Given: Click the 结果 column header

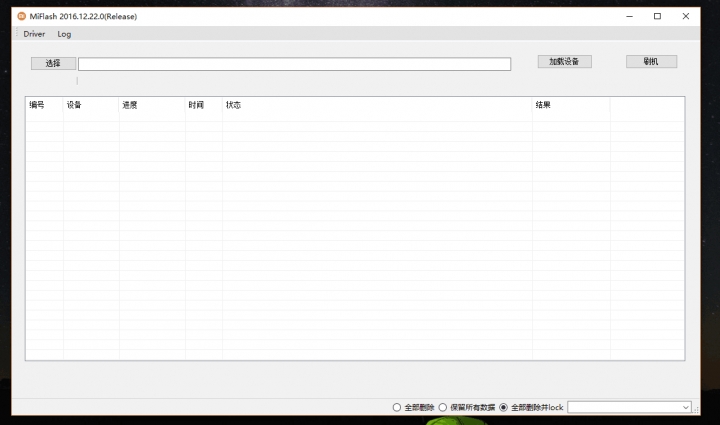Looking at the screenshot, I should (571, 105).
